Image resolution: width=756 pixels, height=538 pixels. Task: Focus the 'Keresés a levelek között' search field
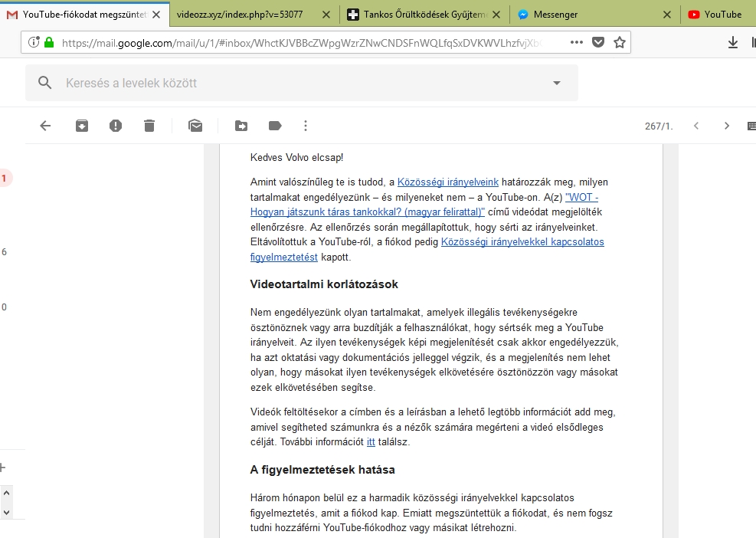[301, 83]
